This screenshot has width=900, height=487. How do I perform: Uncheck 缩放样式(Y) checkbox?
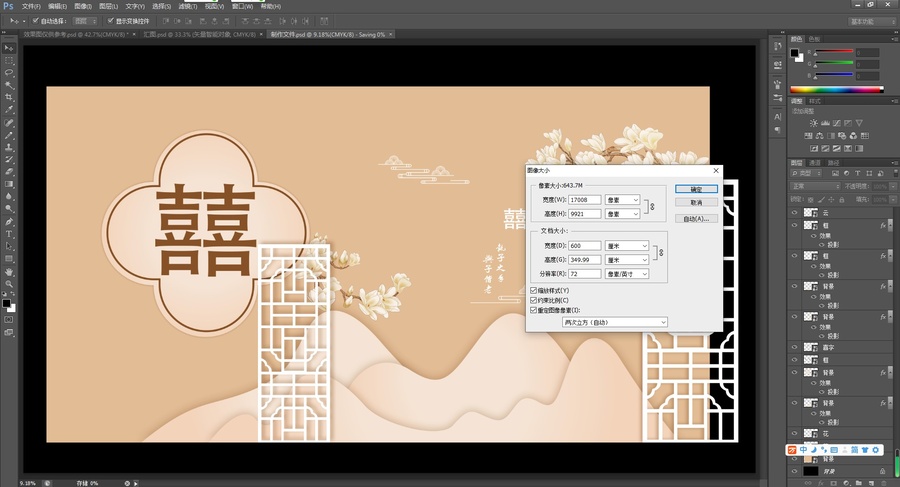coord(533,291)
